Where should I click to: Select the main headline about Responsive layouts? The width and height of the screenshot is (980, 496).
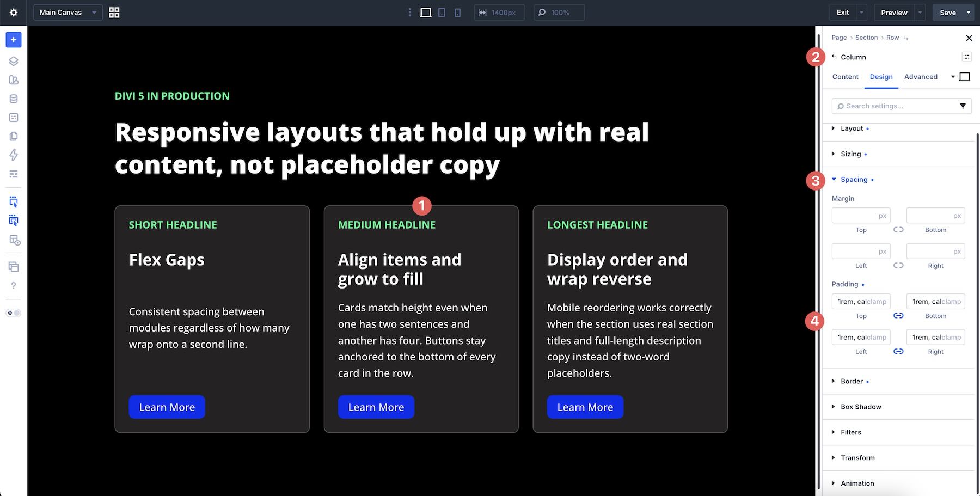(x=382, y=148)
